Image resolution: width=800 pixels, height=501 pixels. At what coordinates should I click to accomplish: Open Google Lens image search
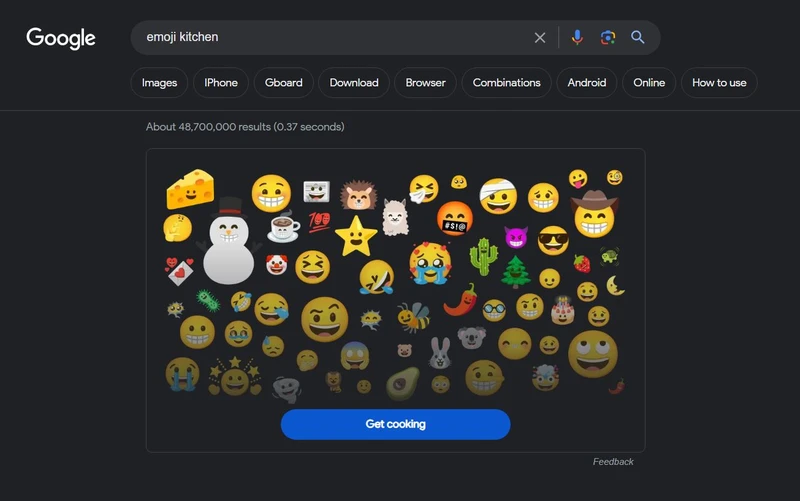click(x=608, y=37)
